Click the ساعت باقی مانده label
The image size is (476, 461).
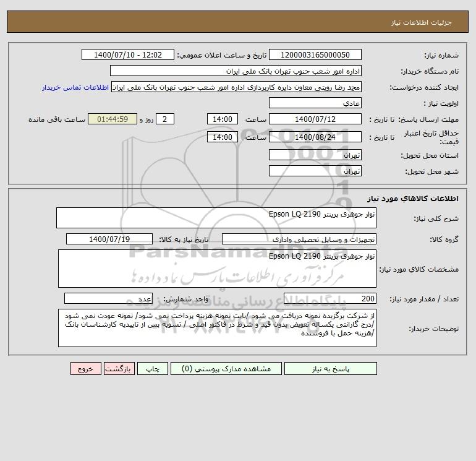click(57, 119)
